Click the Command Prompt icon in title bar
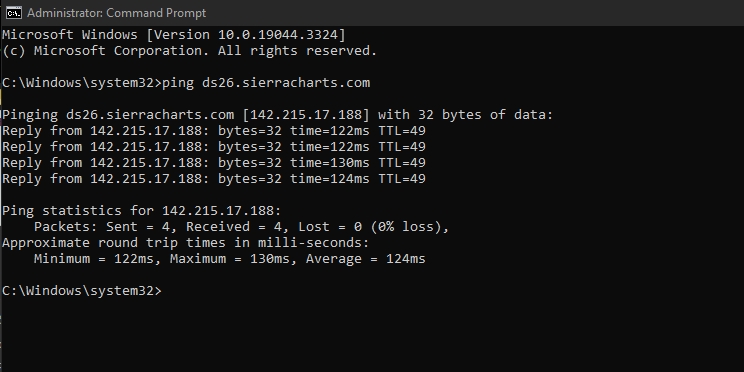The height and width of the screenshot is (372, 744). coord(13,12)
